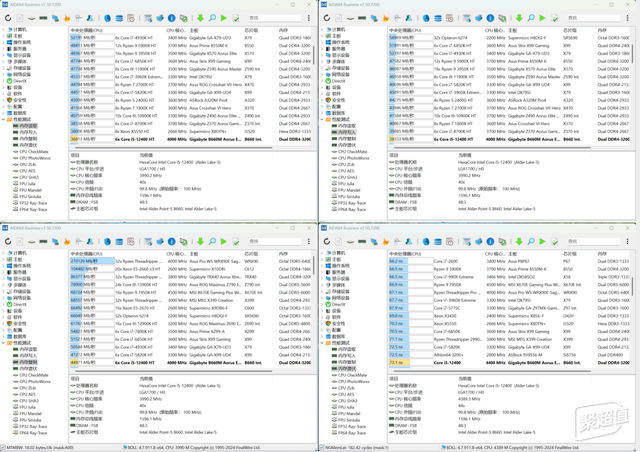Image resolution: width=640 pixels, height=452 pixels.
Task: Open the three-dot menu in the memory-write window
Action: point(627,18)
